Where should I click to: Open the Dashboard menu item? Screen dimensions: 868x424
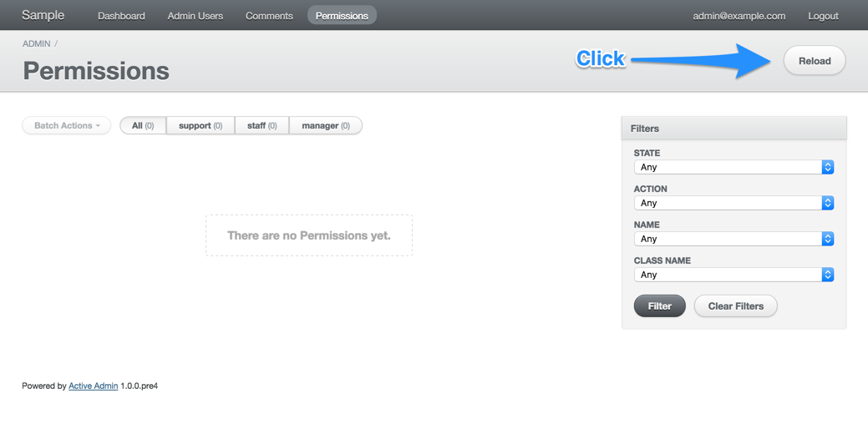121,16
